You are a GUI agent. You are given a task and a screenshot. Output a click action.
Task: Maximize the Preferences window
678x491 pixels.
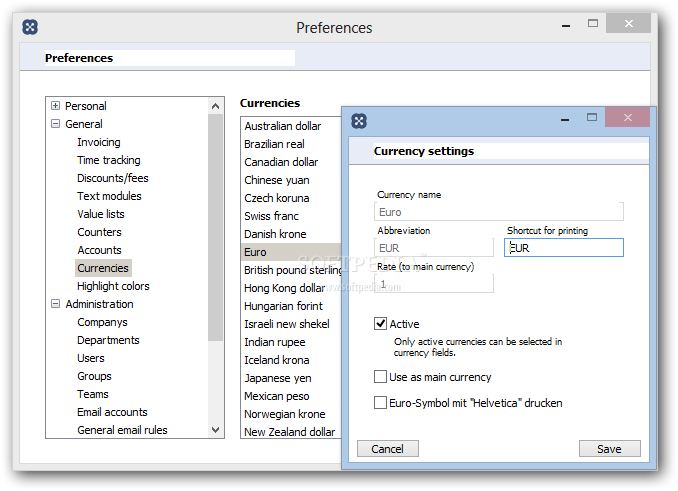pos(593,23)
